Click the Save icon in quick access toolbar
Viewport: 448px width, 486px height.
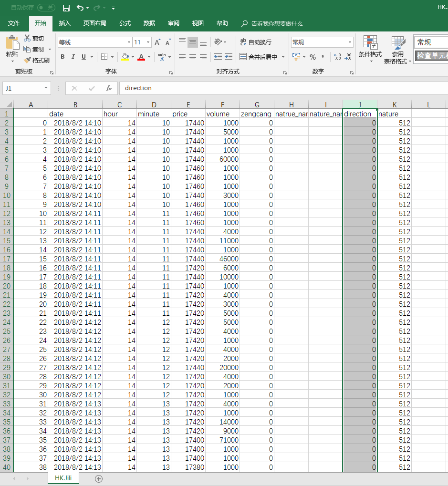click(66, 8)
